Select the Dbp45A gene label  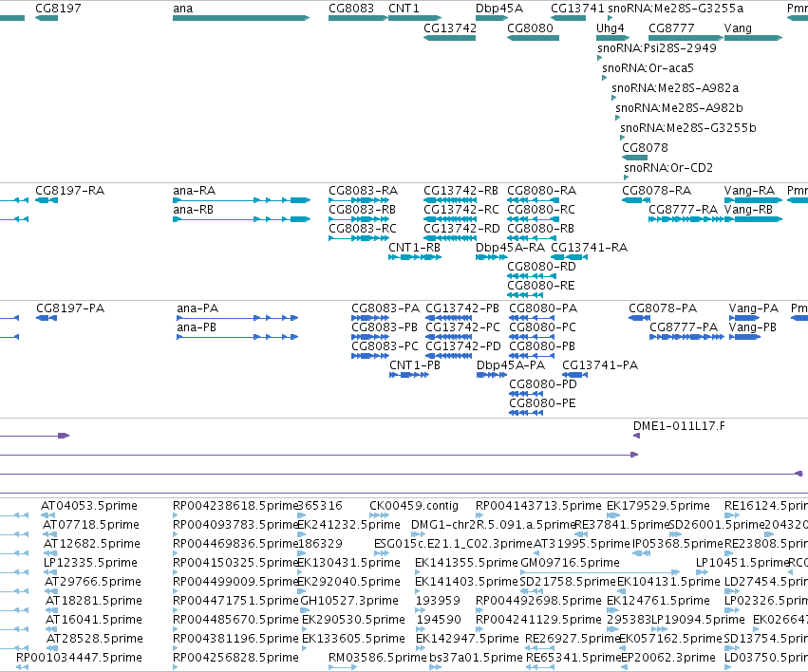[x=499, y=9]
